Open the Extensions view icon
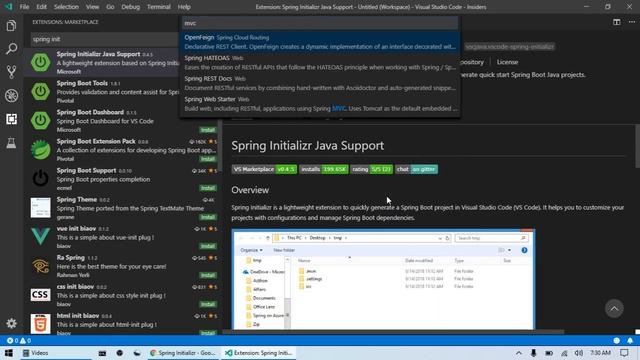 [11, 119]
